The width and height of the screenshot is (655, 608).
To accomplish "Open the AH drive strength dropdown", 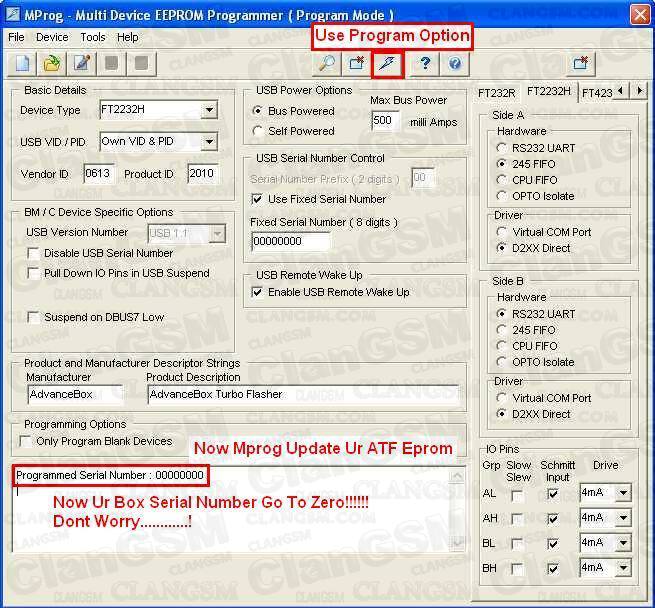I will click(x=623, y=518).
